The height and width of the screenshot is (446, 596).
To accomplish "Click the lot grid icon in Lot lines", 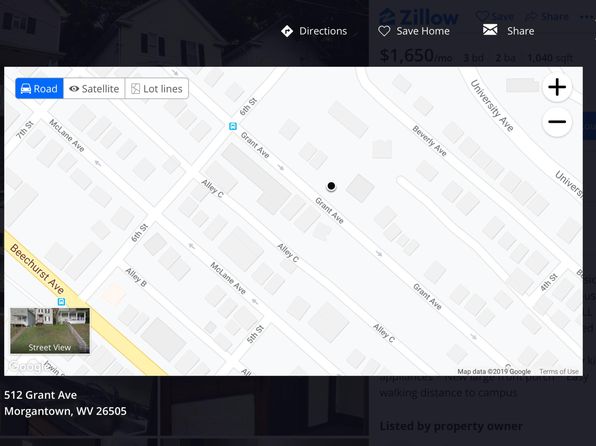I will point(135,89).
